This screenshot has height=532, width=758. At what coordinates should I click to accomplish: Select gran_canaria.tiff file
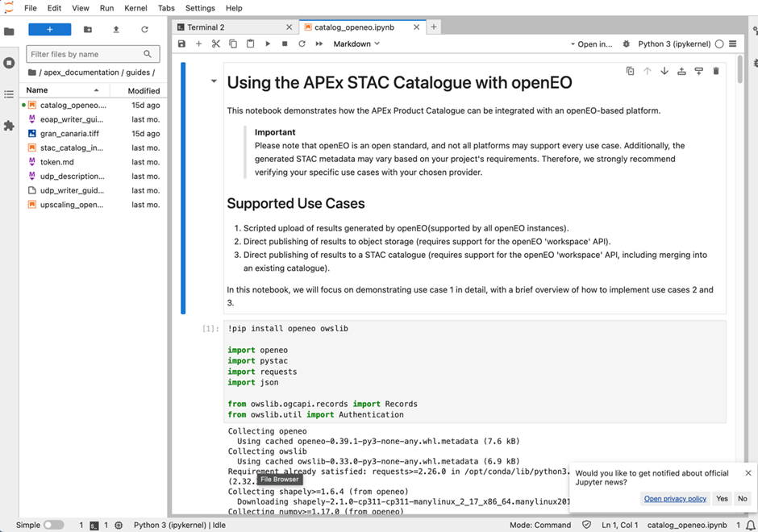click(x=92, y=133)
